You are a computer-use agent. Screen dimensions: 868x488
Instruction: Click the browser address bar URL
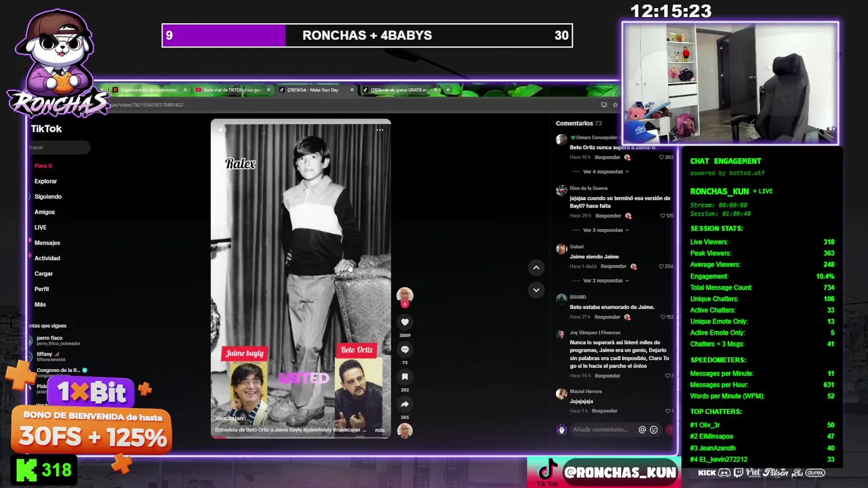(147, 105)
